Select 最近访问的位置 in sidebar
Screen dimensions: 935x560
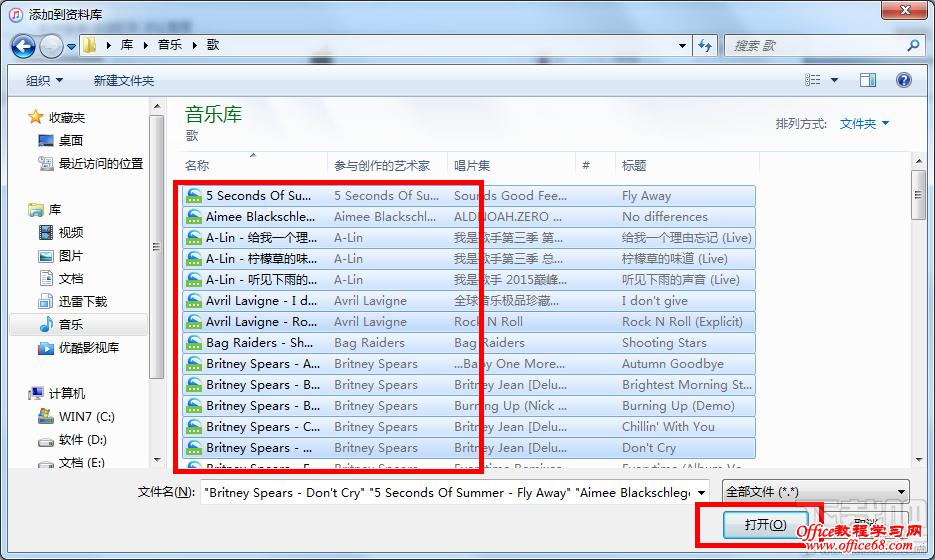pyautogui.click(x=100, y=163)
